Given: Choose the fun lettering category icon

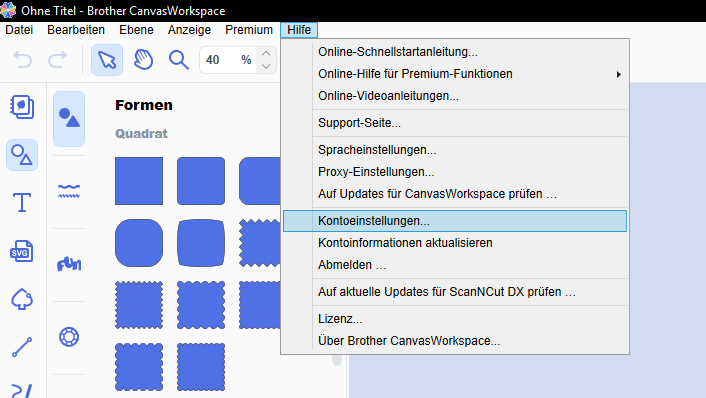Looking at the screenshot, I should coord(69,264).
